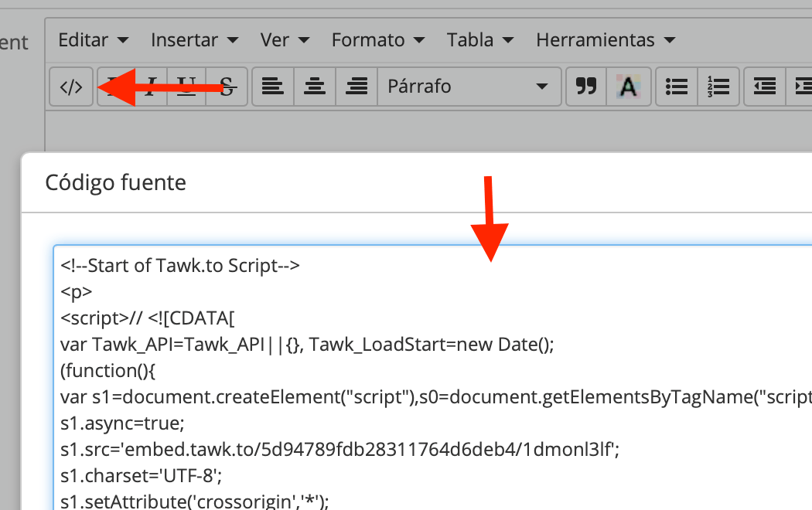Screen dimensions: 812x510
Task: Click the '(function(){' code line
Action: [x=107, y=371]
